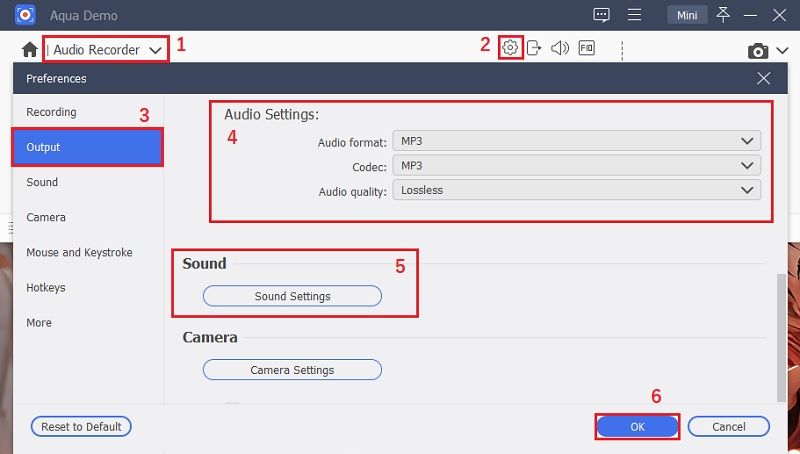800x454 pixels.
Task: Cancel the Preferences dialog
Action: pos(729,426)
